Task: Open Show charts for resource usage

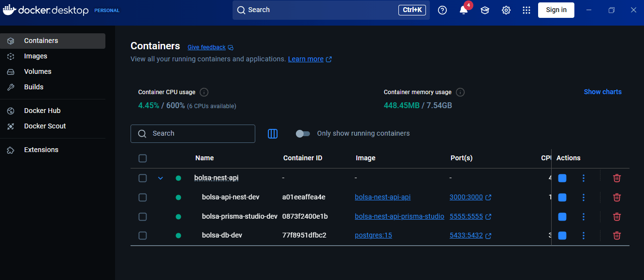Action: 602,92
